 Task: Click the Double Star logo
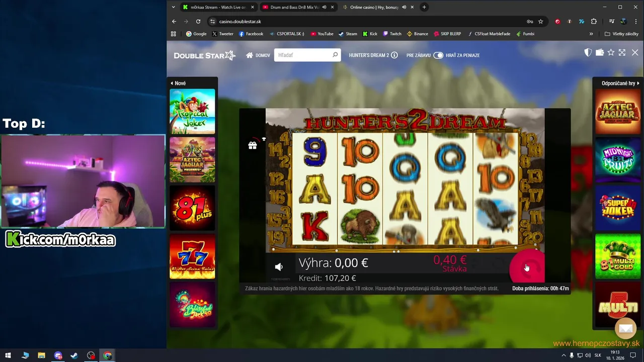pyautogui.click(x=204, y=55)
